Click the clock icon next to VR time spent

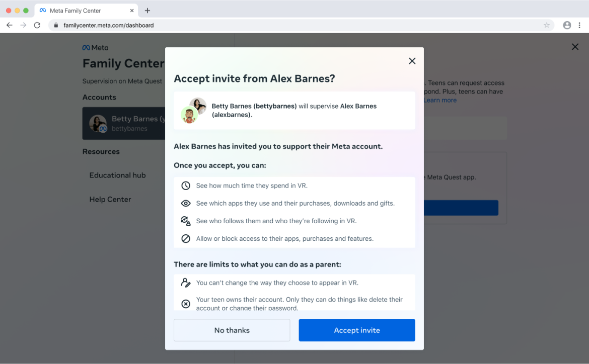186,186
